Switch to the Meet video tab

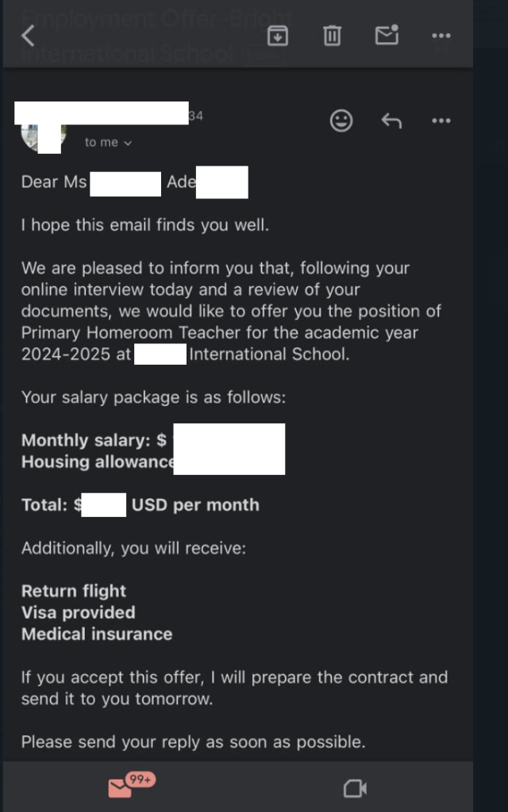click(x=354, y=787)
